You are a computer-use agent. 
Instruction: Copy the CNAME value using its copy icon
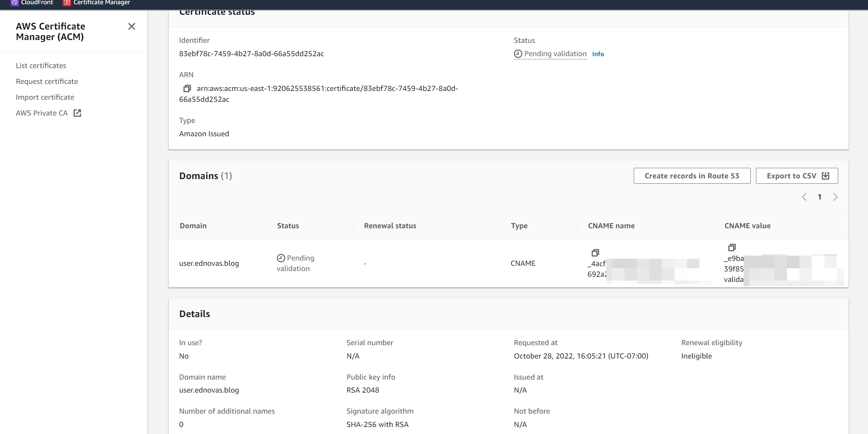click(x=732, y=248)
